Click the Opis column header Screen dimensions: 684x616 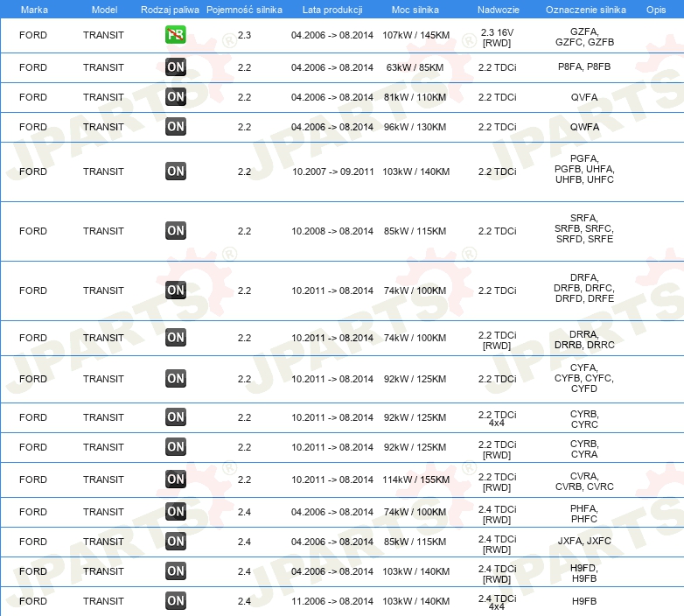pos(656,10)
